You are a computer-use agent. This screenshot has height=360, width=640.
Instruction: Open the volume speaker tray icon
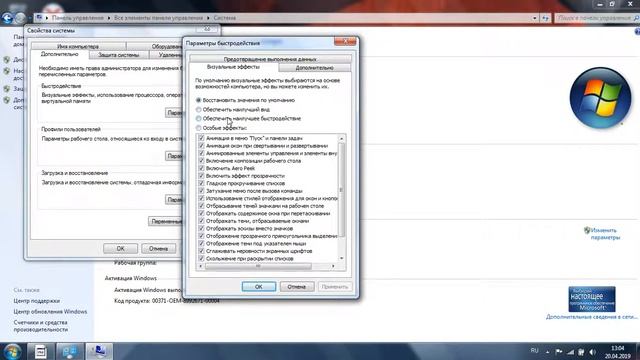[593, 351]
